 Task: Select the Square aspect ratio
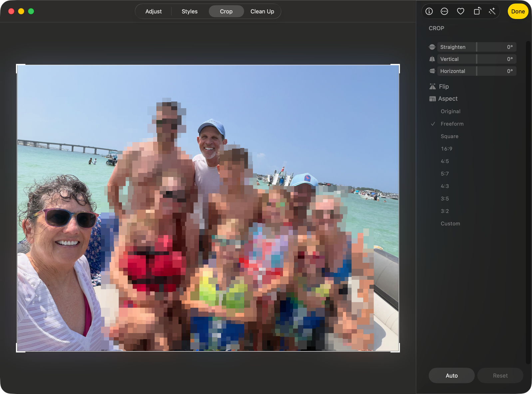point(449,136)
